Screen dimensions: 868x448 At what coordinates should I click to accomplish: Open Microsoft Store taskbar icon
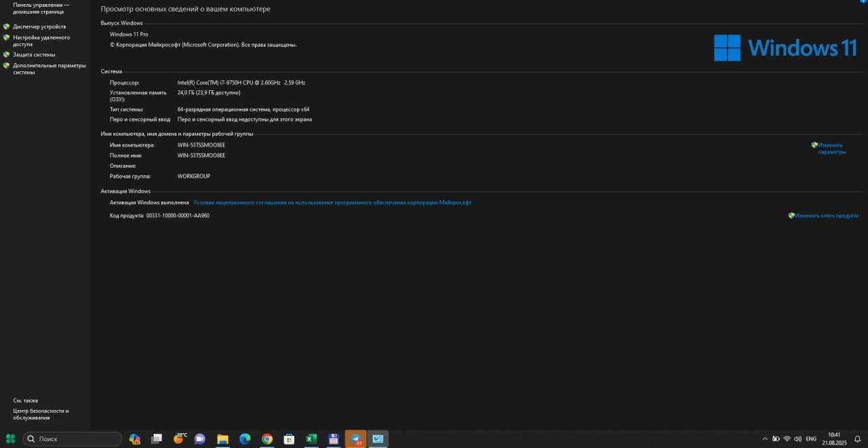[x=289, y=439]
